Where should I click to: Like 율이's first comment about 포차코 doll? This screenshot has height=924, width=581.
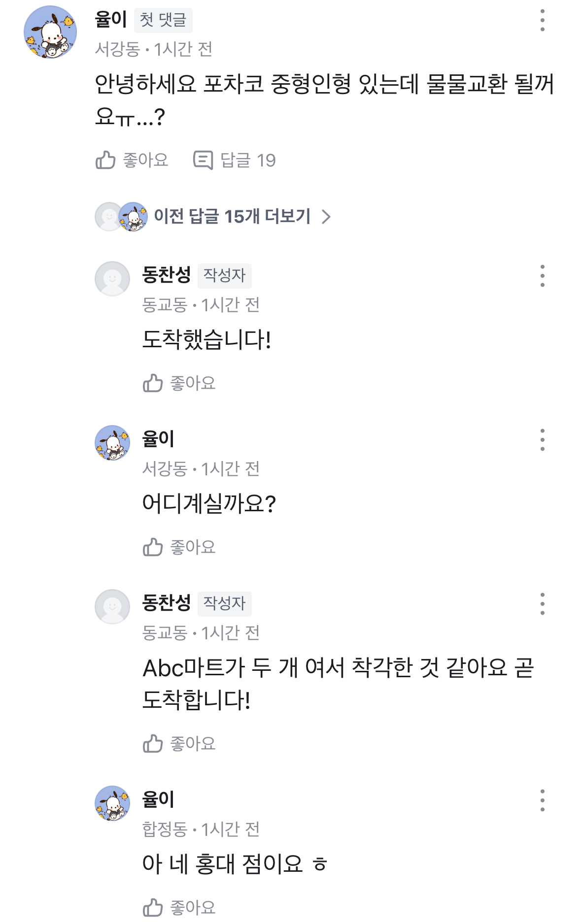[132, 160]
